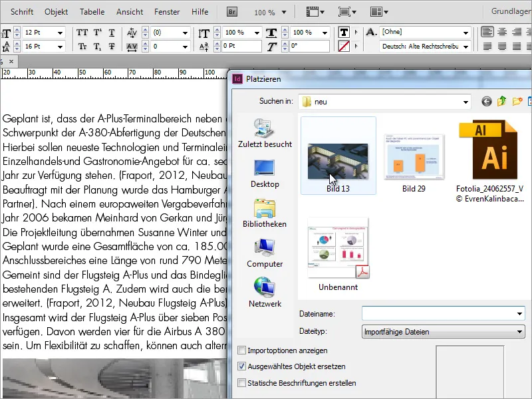Open the font size 12 Pt dropdown
Screen dimensions: 532x399
(60, 33)
